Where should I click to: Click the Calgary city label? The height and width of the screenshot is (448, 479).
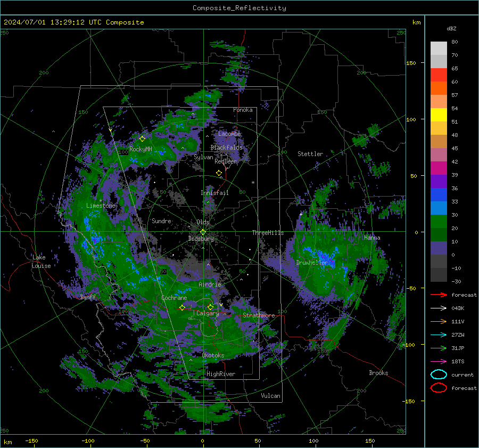pyautogui.click(x=208, y=313)
